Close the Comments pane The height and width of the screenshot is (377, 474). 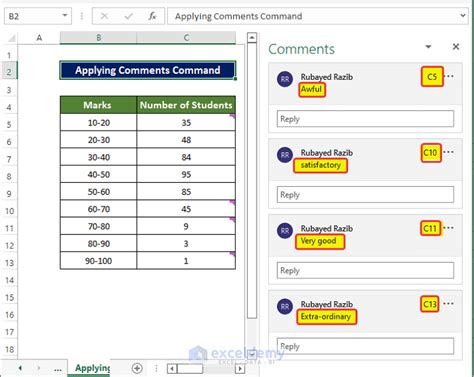click(456, 47)
